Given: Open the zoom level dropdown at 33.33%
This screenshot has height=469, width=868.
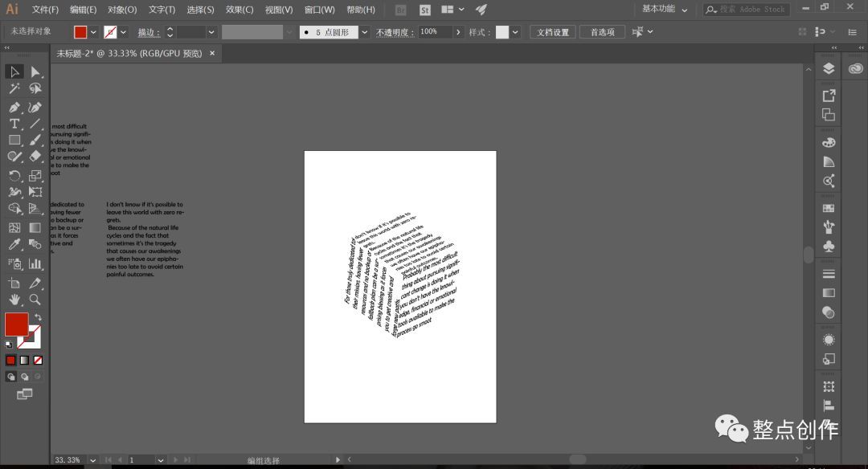Looking at the screenshot, I should [x=92, y=460].
